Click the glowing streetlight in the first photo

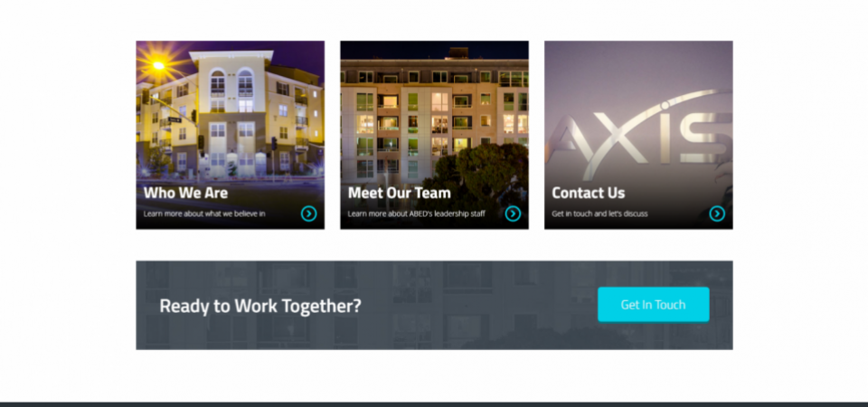(x=158, y=65)
